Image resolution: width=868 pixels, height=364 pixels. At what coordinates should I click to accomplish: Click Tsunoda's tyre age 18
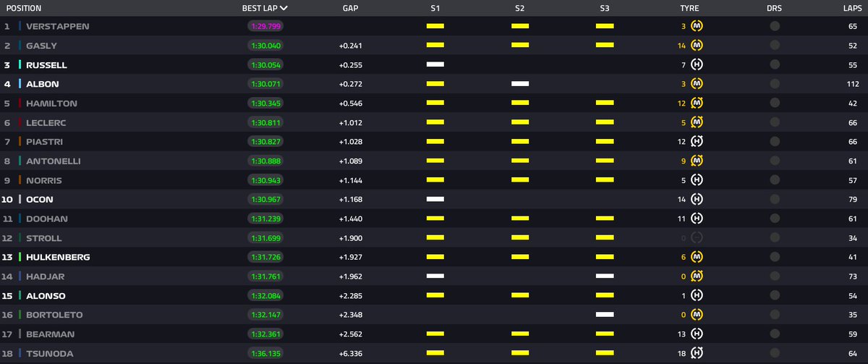coord(681,353)
